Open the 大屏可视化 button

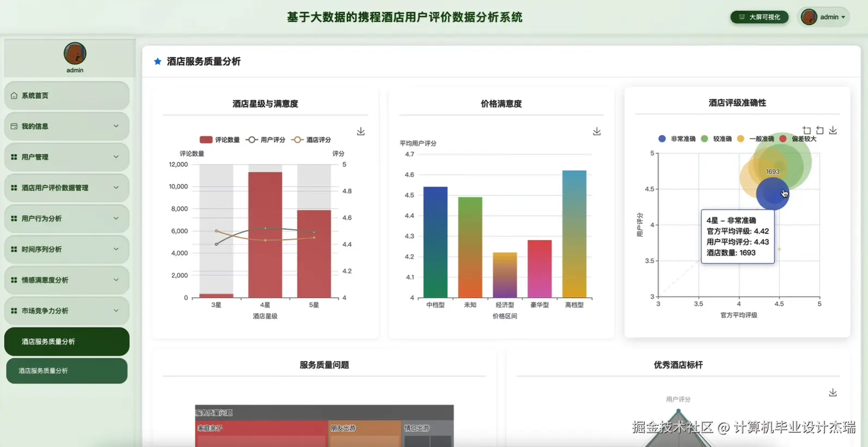click(x=759, y=17)
